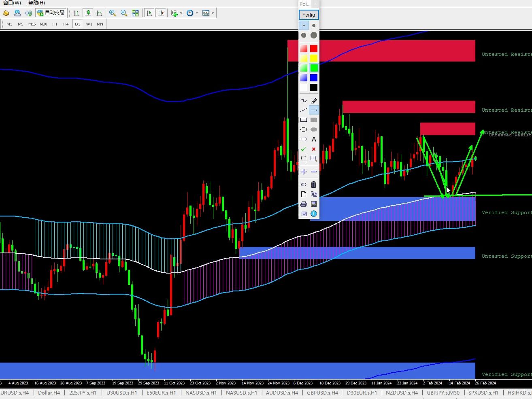This screenshot has width=532, height=399.
Task: Open the blue info icon in palette
Action: 314,214
